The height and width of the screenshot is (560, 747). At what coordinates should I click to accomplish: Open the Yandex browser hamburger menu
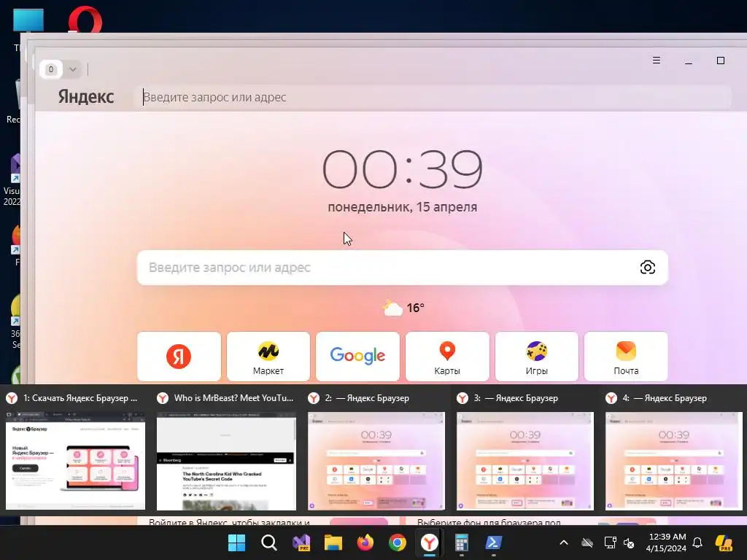(x=656, y=61)
